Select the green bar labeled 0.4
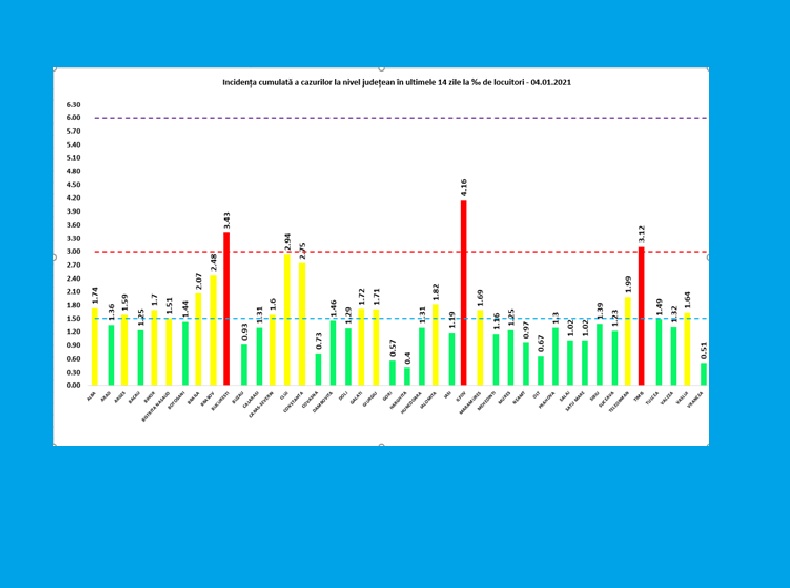Viewport: 790px width, 588px height. (406, 376)
